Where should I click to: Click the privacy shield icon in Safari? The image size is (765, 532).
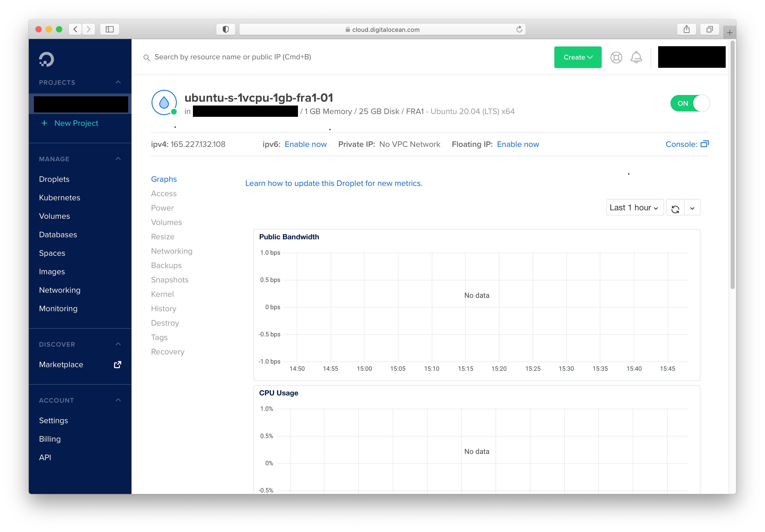[225, 29]
